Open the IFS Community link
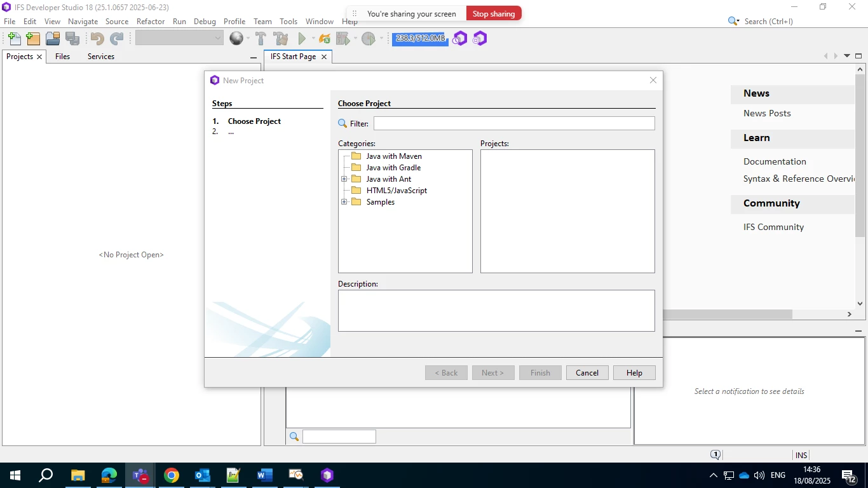Image resolution: width=868 pixels, height=488 pixels. point(773,227)
